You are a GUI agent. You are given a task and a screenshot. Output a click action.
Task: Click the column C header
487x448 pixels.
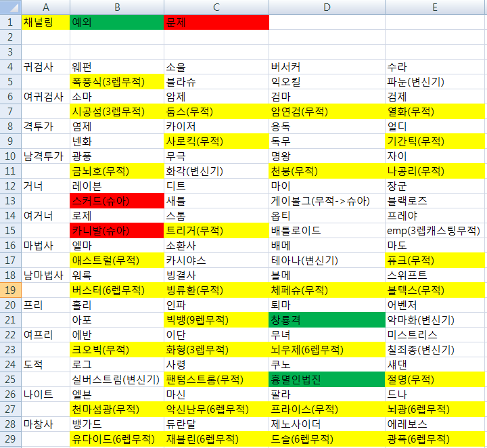point(216,7)
